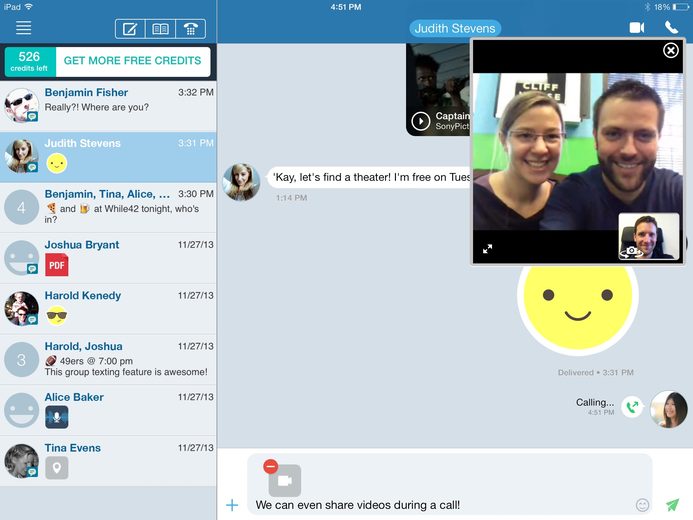Image resolution: width=693 pixels, height=520 pixels.
Task: Tap Benjamin Fisher's avatar
Action: click(21, 106)
